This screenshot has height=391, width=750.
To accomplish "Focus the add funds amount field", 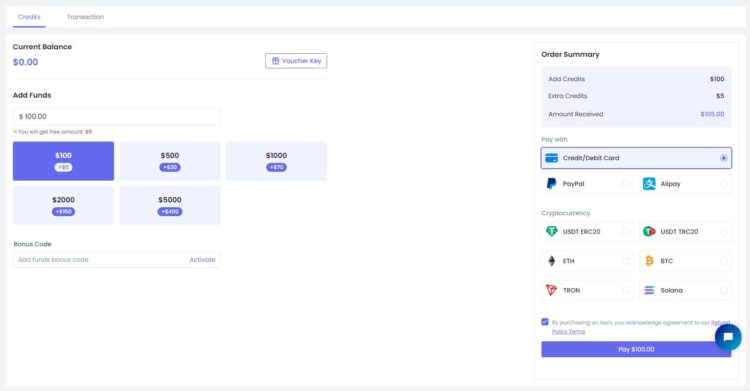I will coord(117,117).
